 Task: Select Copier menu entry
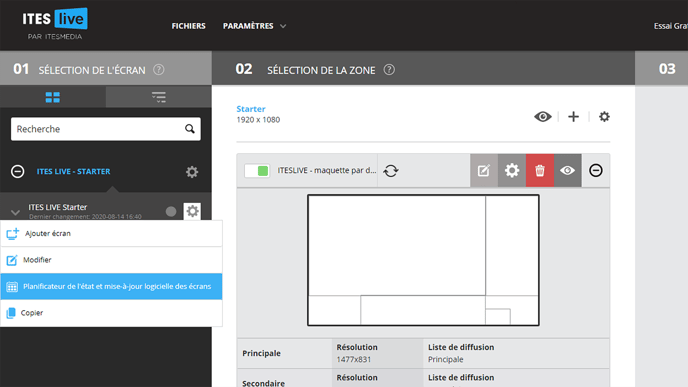click(x=111, y=313)
